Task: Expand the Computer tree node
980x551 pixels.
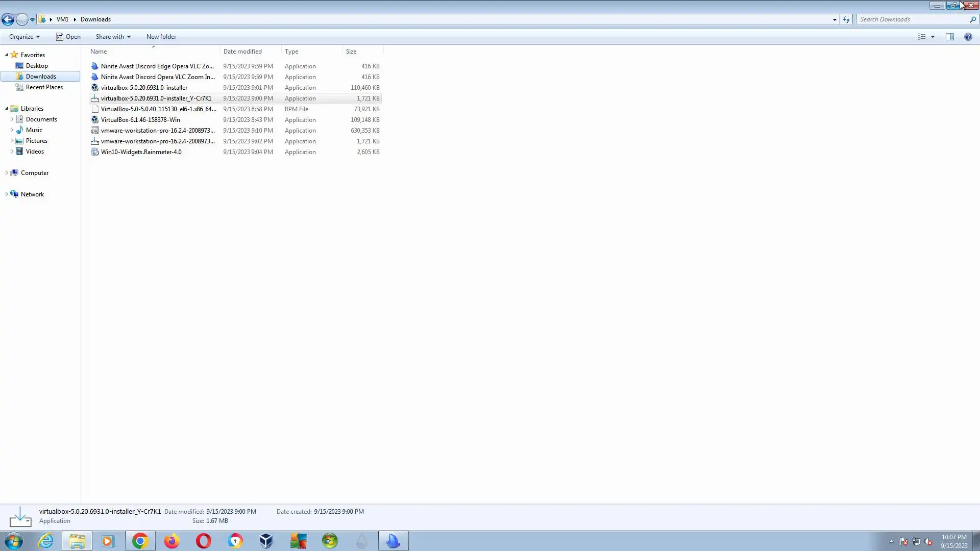Action: 7,173
